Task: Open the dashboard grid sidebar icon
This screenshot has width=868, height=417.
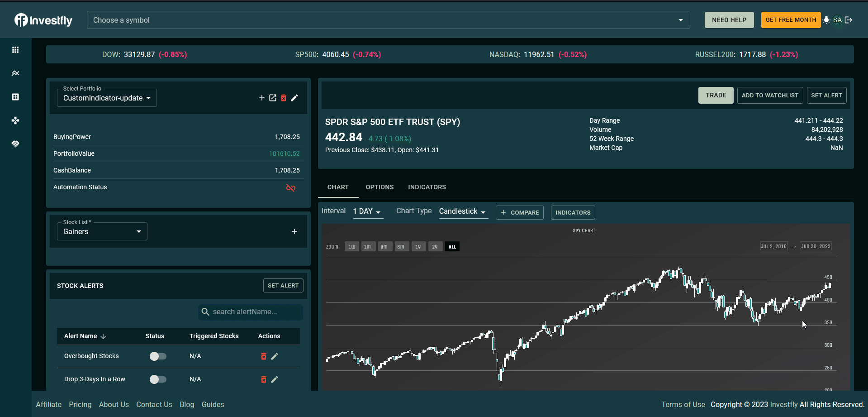Action: coord(15,50)
